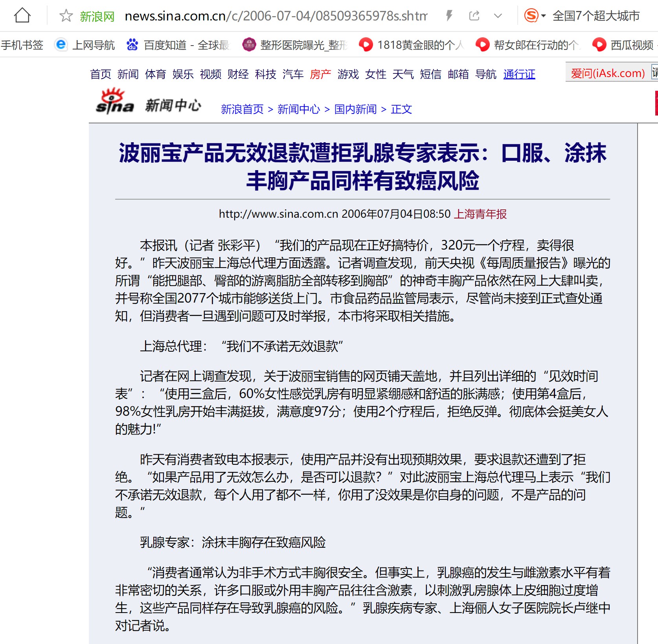Click underlined 通行证 link
This screenshot has height=644, width=658.
pyautogui.click(x=519, y=74)
